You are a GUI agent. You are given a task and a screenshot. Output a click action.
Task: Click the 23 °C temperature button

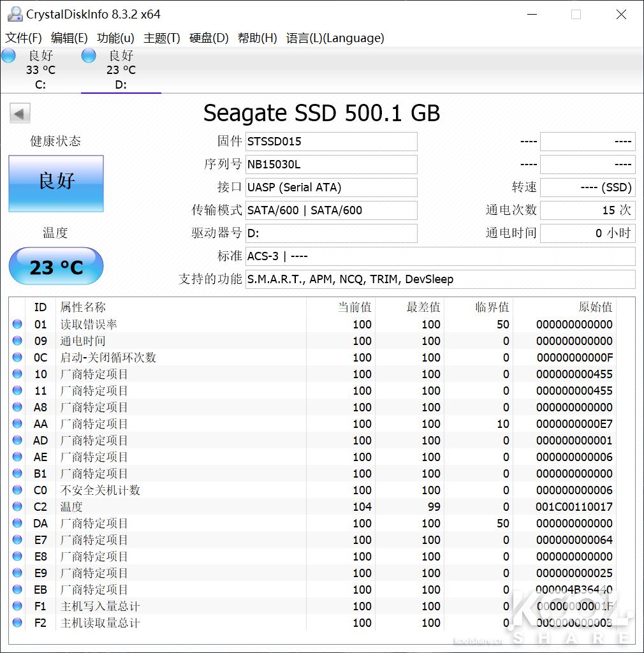(x=56, y=267)
